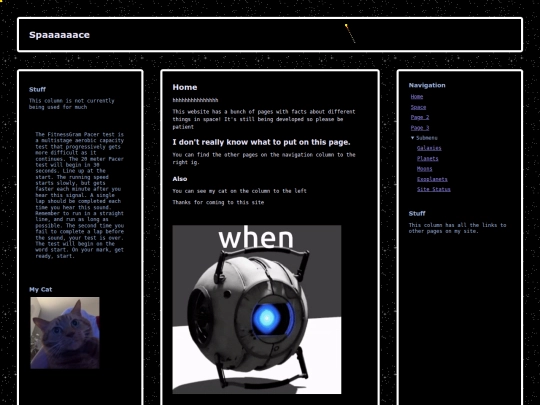540x405 pixels.
Task: Click 'I don't really know what to put' heading
Action: coord(261,142)
